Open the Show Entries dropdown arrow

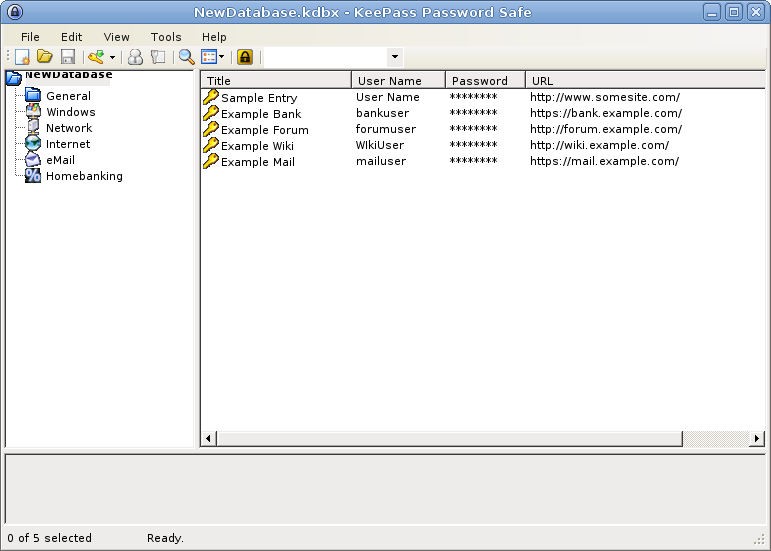(x=221, y=57)
